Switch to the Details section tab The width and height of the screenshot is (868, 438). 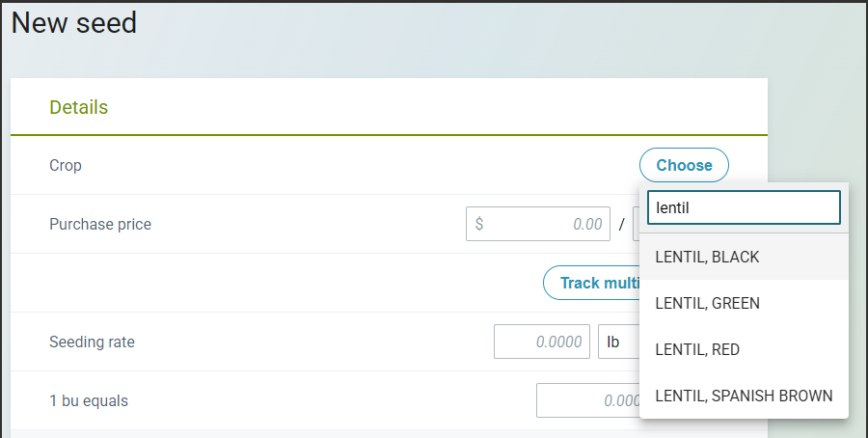(79, 107)
